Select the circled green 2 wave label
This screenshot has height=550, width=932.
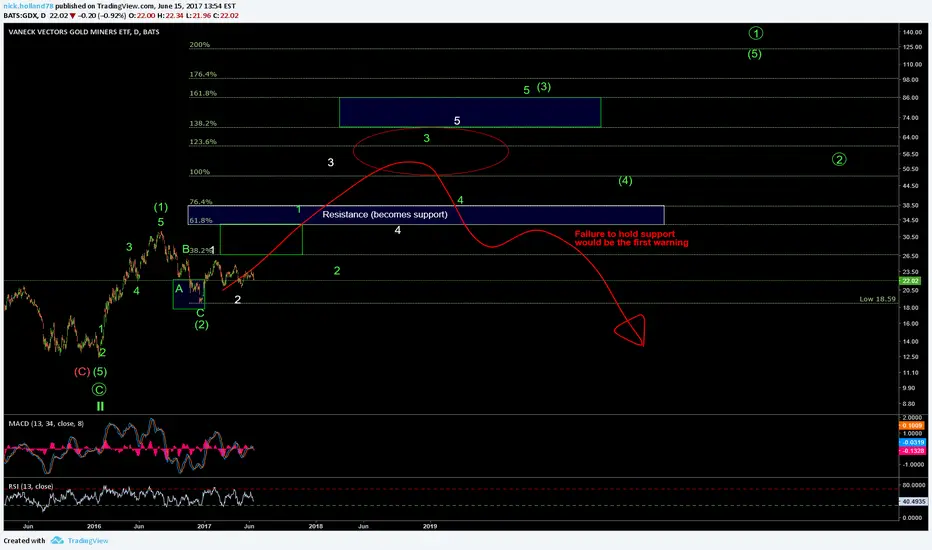839,159
